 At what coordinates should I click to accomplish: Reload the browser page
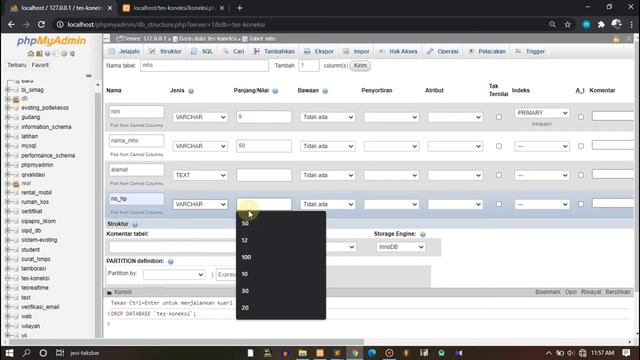41,24
